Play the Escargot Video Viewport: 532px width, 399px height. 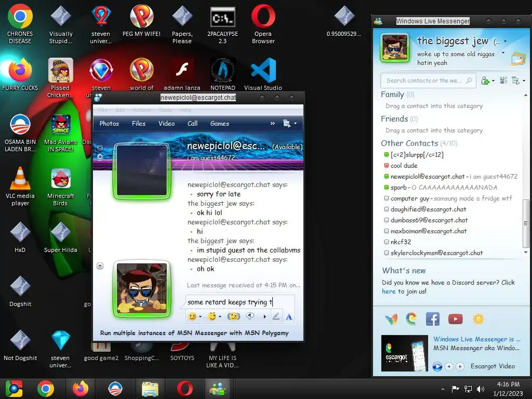[437, 366]
